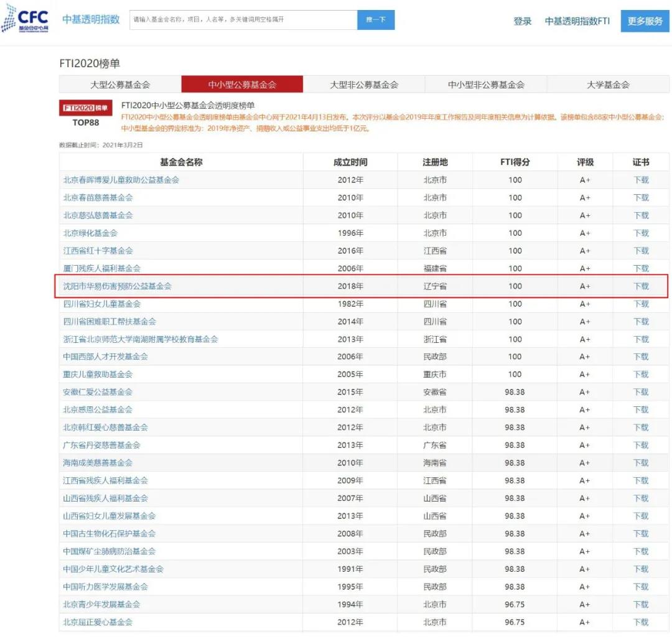This screenshot has height=639, width=672.
Task: Switch to the 大型非公募基金会 tab
Action: coord(364,85)
